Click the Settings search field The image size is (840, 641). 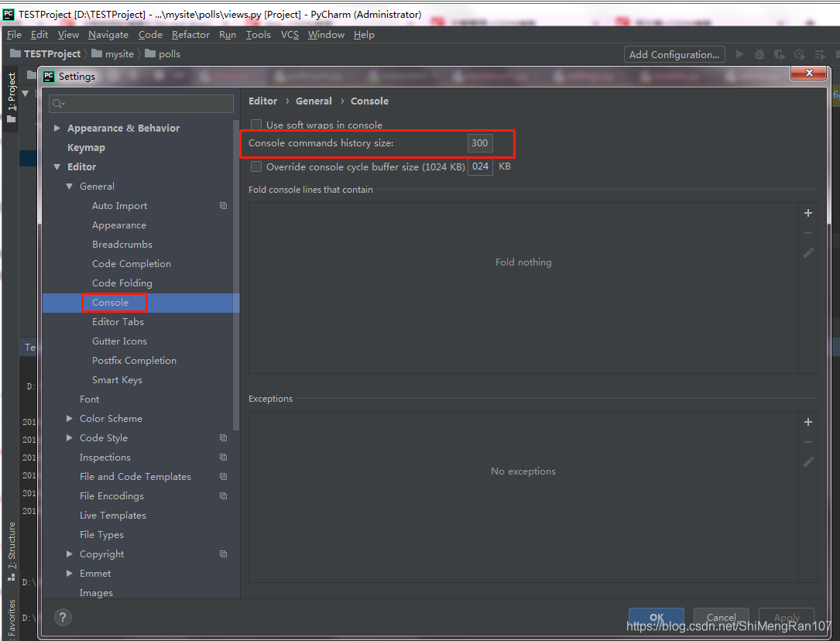tap(141, 104)
